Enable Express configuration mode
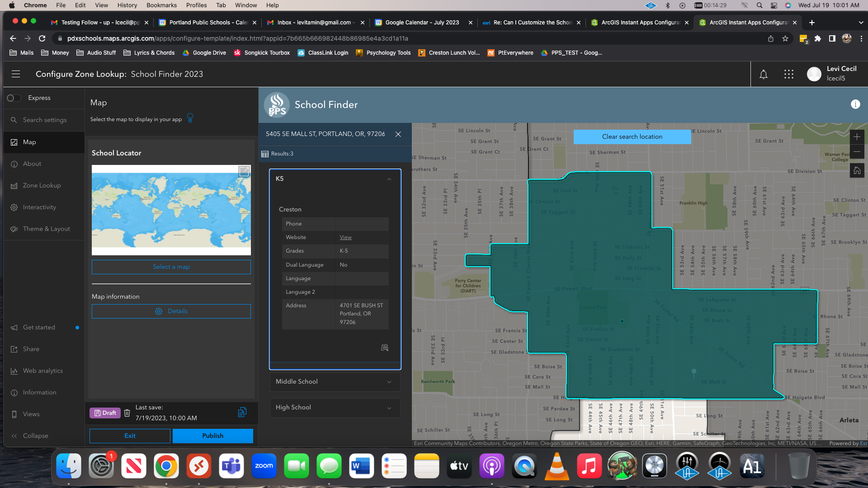868x488 pixels. coord(14,98)
